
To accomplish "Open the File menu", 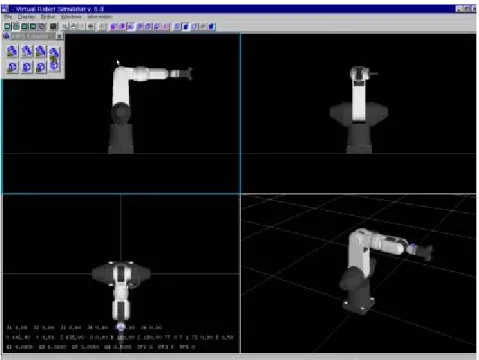I will (8, 17).
